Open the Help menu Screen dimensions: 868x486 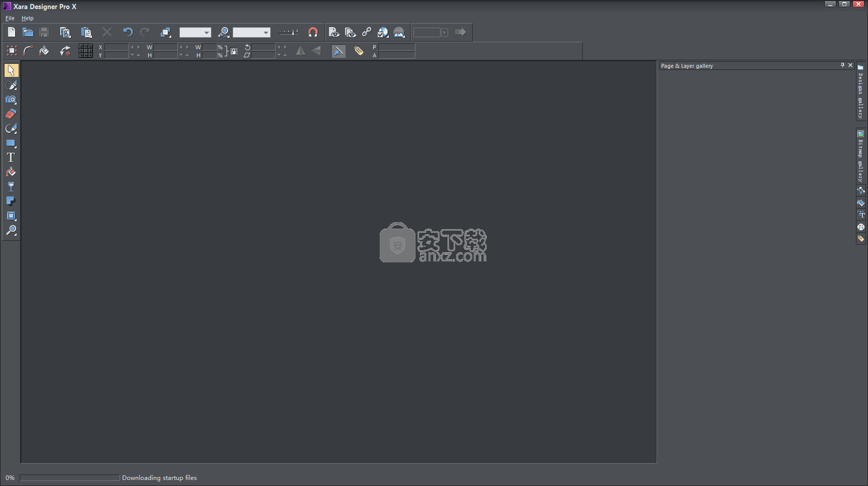[x=28, y=18]
